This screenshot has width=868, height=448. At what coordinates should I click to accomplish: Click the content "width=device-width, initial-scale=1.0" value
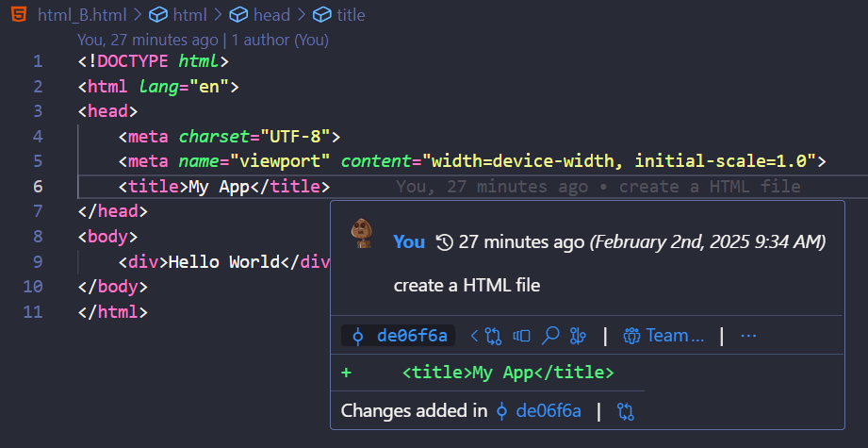619,161
